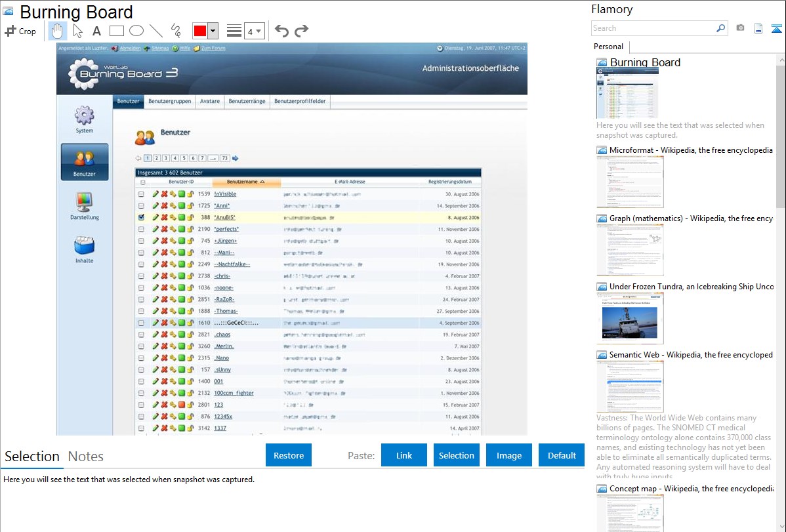Pick the rectangle shape tool
786x532 pixels.
[117, 31]
